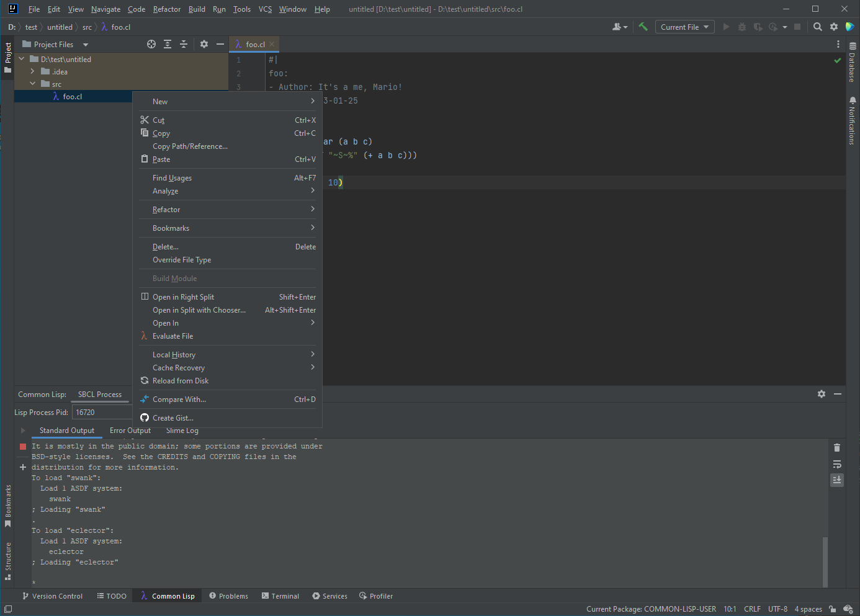Open Common Lisp panel gear options
860x616 pixels.
822,394
